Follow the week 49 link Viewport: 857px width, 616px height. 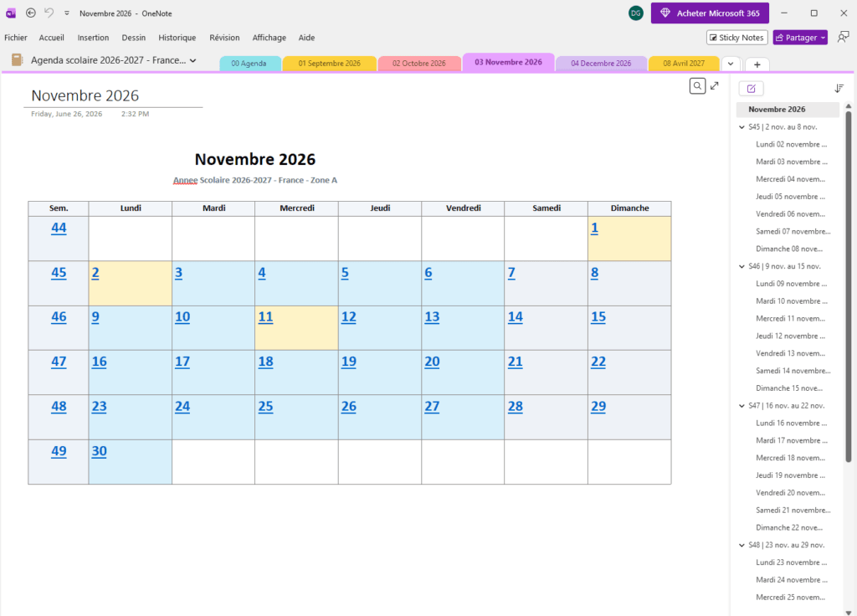[59, 451]
